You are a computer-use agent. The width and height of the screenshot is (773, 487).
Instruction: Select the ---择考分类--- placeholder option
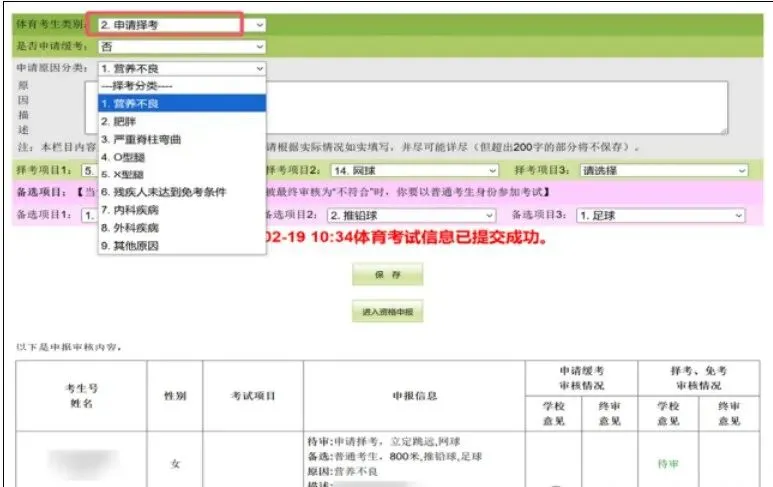click(x=182, y=86)
